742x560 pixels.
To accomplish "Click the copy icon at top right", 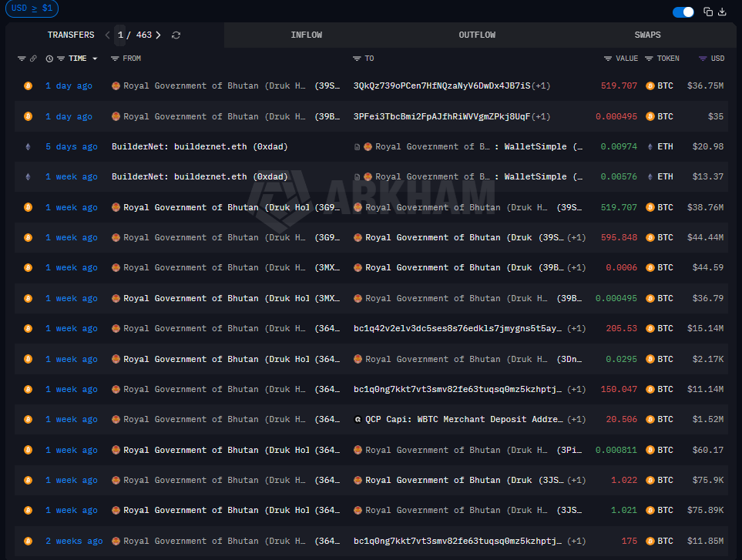I will (x=708, y=12).
